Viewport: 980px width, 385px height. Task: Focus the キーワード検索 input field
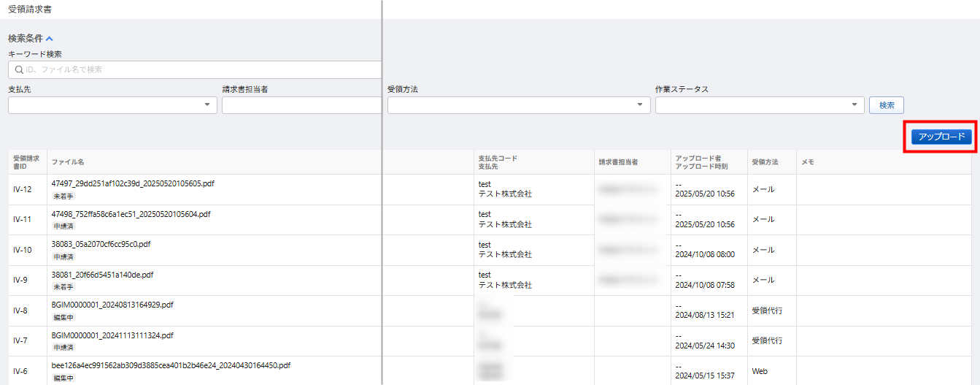tap(195, 69)
